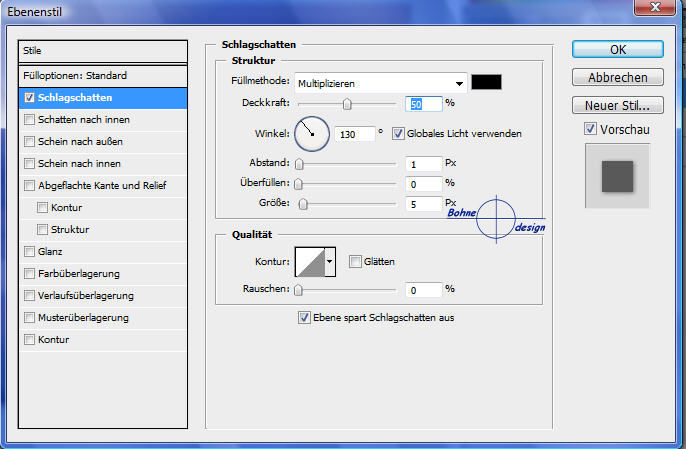Open the Füllmethode dropdown

point(381,83)
